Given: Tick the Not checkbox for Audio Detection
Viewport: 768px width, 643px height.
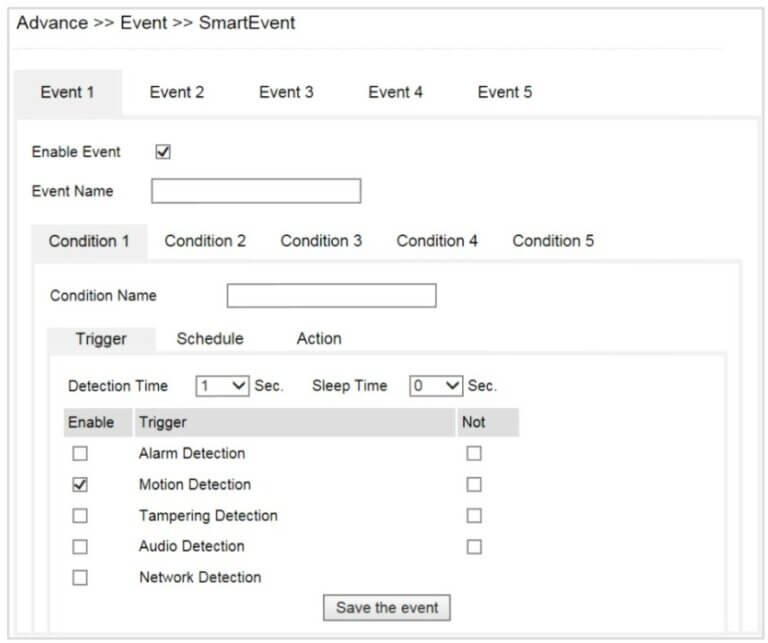Looking at the screenshot, I should [474, 547].
